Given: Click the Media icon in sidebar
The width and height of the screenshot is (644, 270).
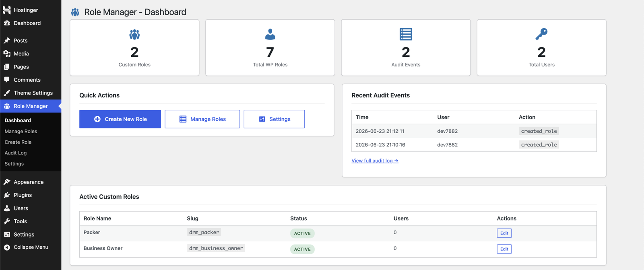Looking at the screenshot, I should [x=7, y=54].
